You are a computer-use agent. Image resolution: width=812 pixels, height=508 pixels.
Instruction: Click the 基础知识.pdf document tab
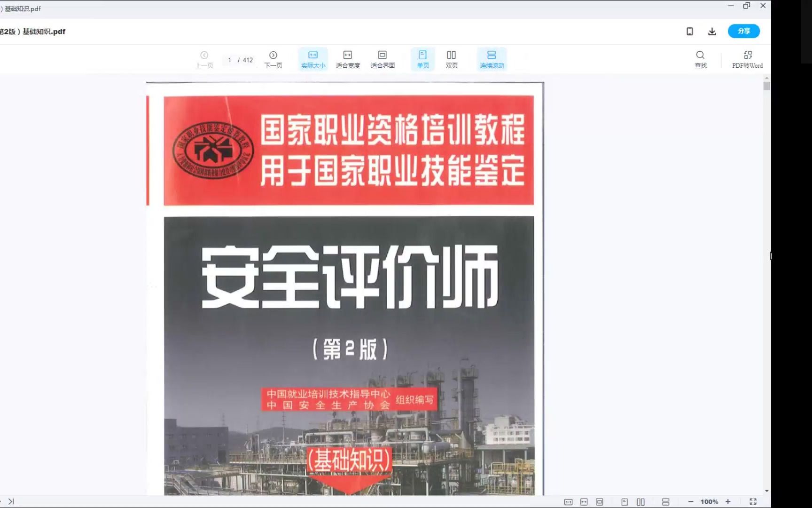pos(21,8)
